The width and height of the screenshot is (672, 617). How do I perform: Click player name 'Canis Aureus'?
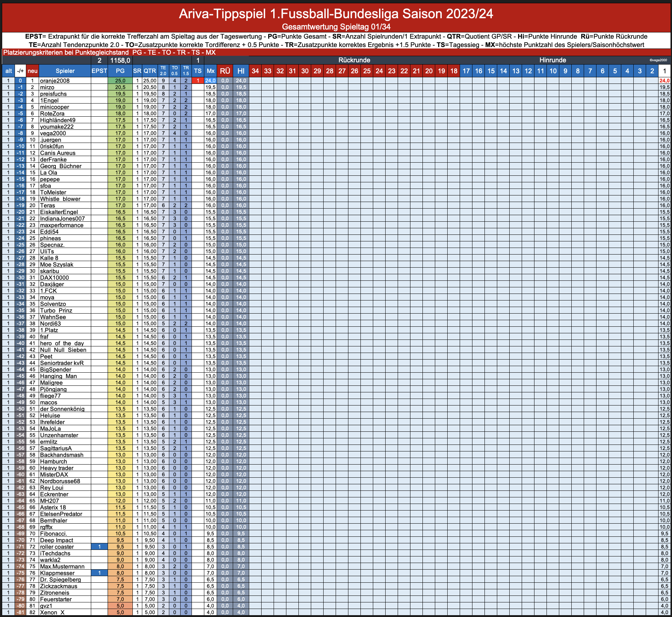pyautogui.click(x=58, y=153)
